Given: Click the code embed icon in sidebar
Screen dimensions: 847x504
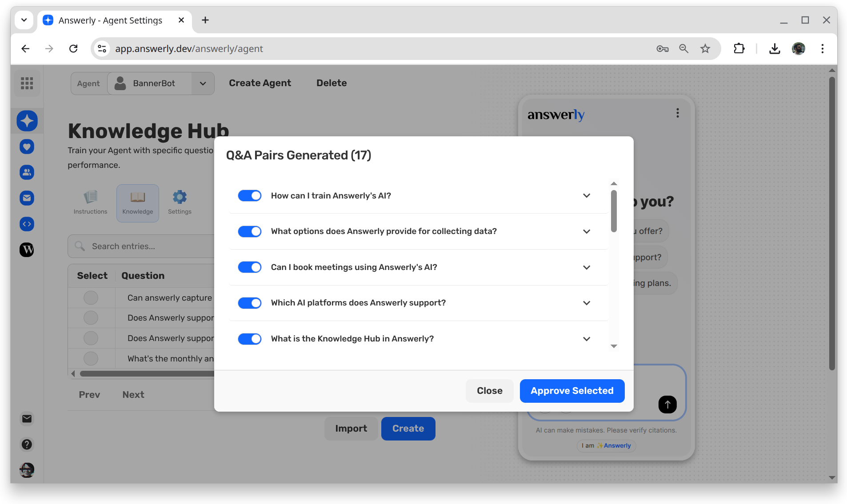Looking at the screenshot, I should [x=27, y=224].
